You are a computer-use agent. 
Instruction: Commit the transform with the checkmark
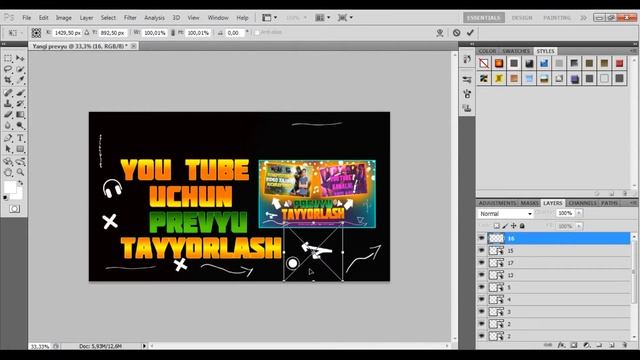tap(471, 33)
